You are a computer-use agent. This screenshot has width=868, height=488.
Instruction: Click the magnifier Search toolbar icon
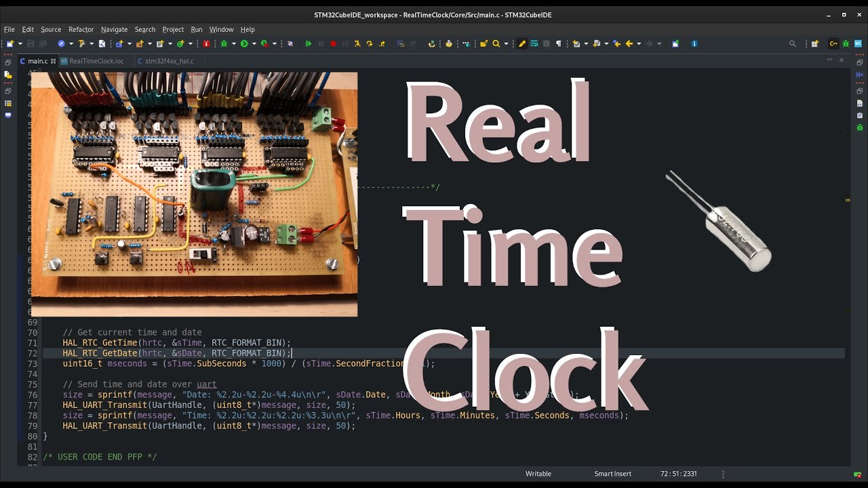click(x=496, y=43)
